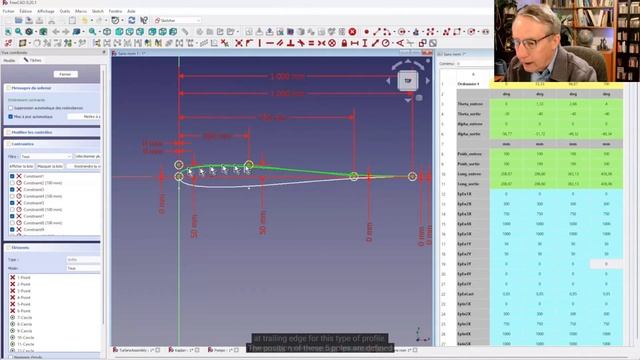Viewport: 640px width, 360px height.
Task: Open the elements Type dropdown
Action: [83, 260]
